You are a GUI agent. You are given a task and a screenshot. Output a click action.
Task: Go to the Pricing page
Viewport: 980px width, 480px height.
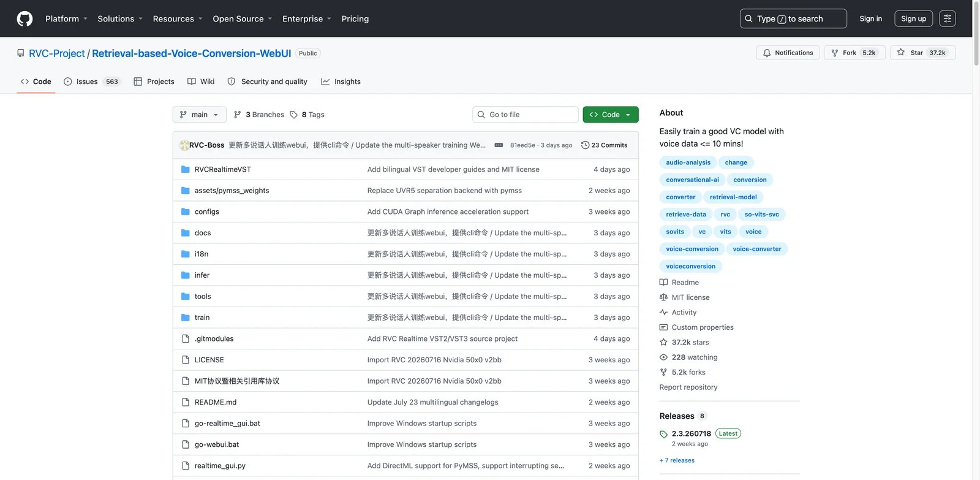pos(355,18)
